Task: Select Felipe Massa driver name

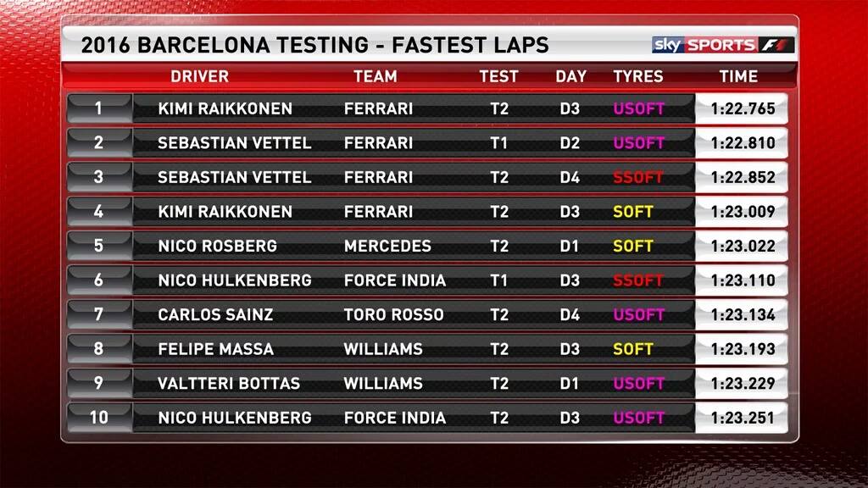Action: pos(215,349)
